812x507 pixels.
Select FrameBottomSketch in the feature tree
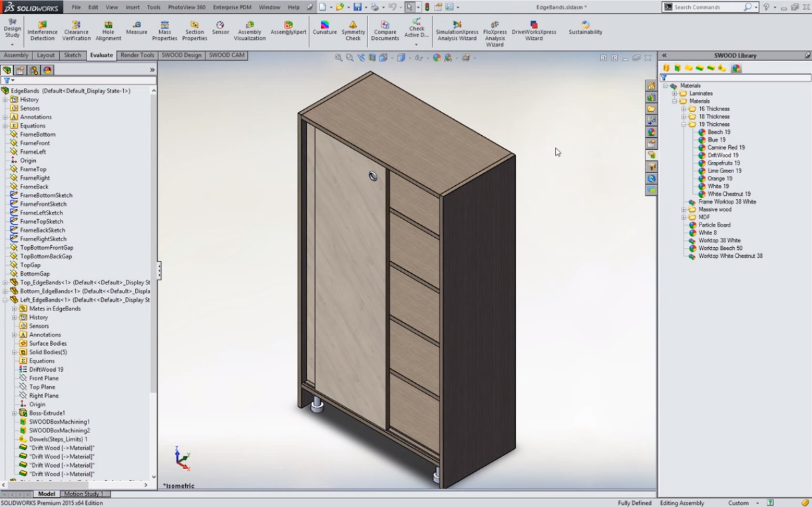coord(46,196)
